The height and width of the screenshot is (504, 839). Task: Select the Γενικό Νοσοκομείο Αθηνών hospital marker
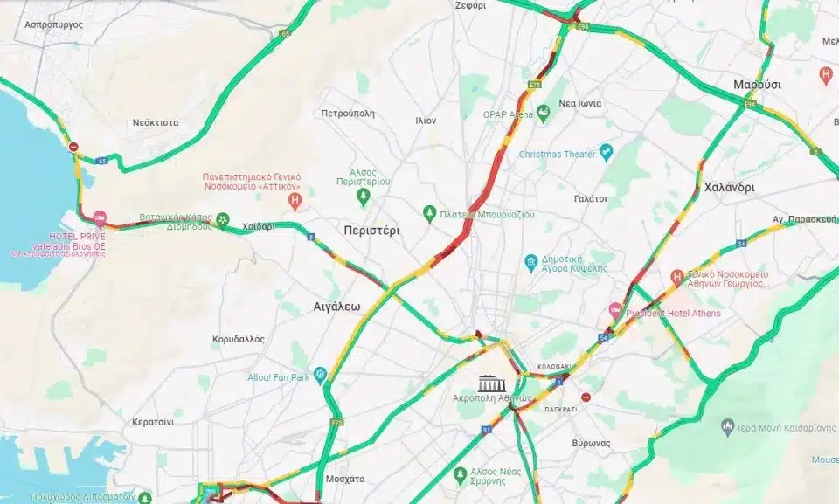(677, 277)
